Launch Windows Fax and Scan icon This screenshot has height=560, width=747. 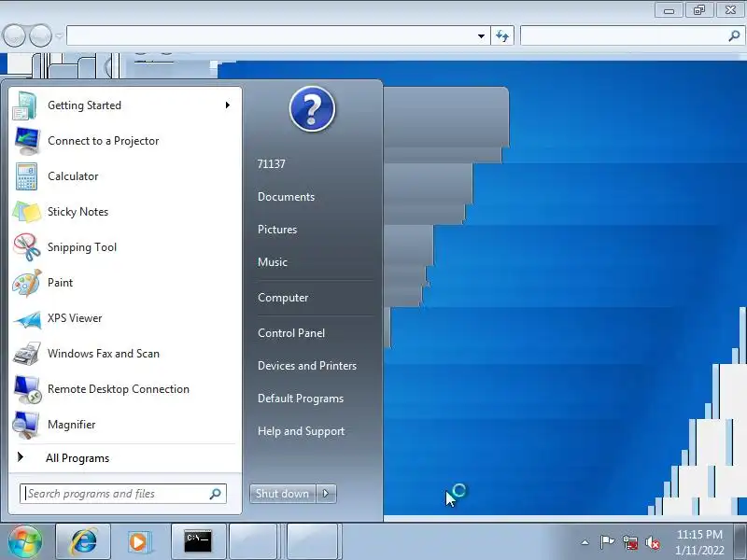(x=27, y=354)
